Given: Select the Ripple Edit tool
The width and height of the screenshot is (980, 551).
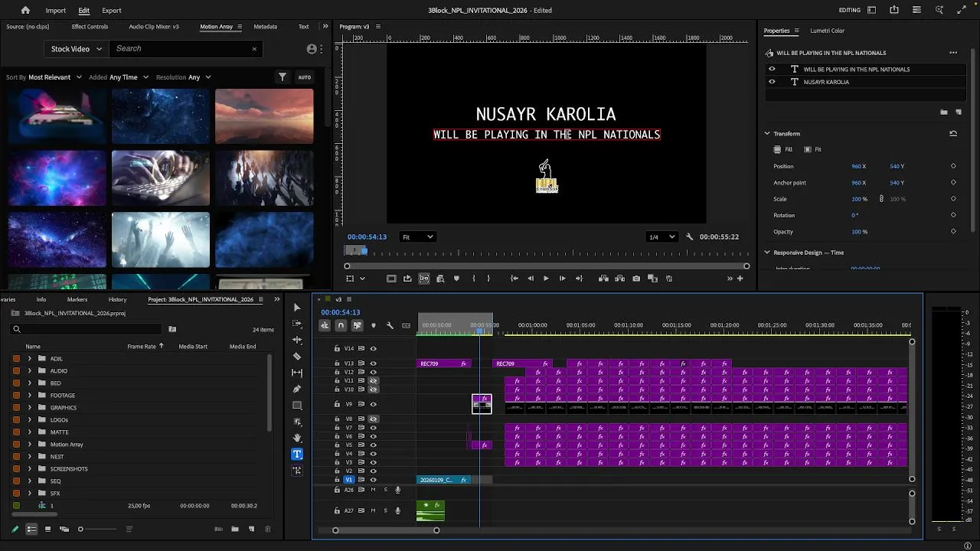Looking at the screenshot, I should [x=297, y=341].
